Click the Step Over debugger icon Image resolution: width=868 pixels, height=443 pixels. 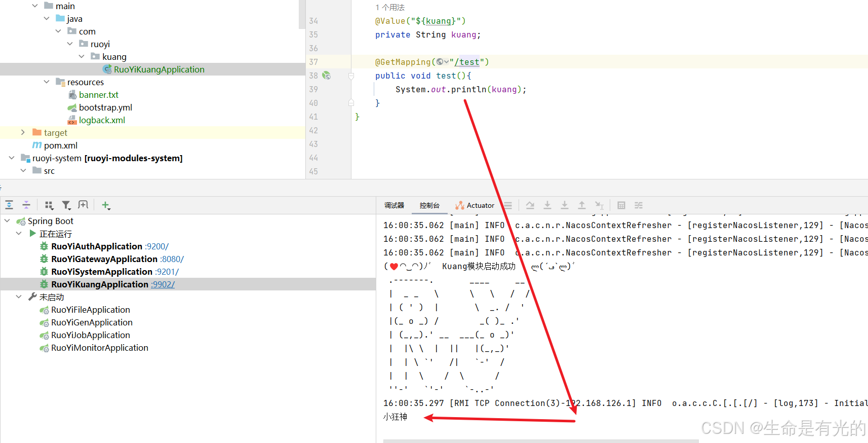[x=530, y=205]
